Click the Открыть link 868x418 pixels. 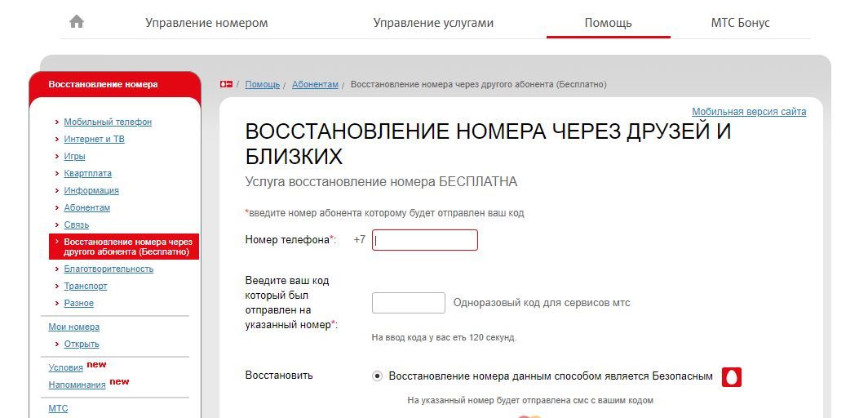click(x=82, y=344)
